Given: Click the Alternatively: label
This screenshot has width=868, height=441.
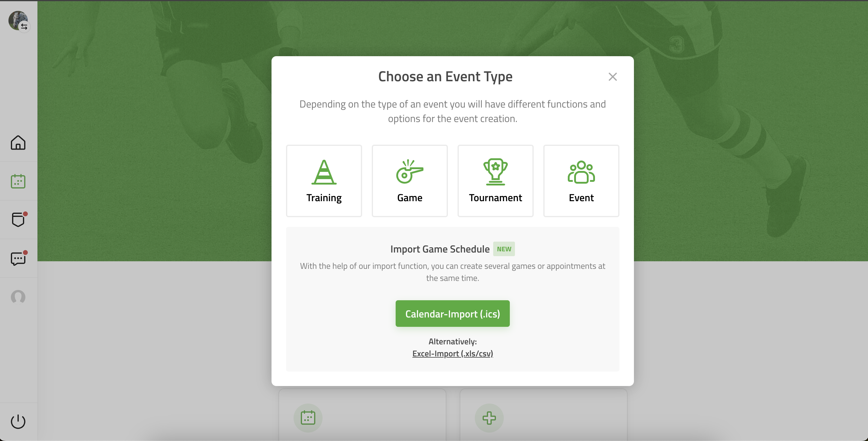Looking at the screenshot, I should point(452,342).
